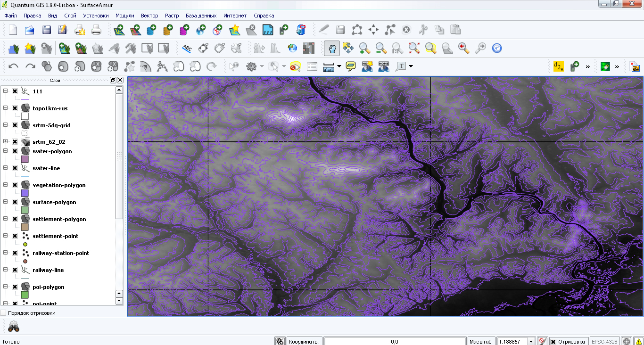Image resolution: width=644 pixels, height=345 pixels.
Task: Click the binoculars search icon
Action: [x=14, y=326]
